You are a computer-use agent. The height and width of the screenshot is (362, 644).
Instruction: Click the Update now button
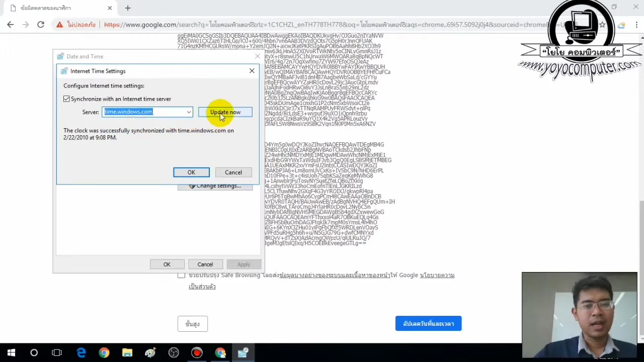[225, 112]
